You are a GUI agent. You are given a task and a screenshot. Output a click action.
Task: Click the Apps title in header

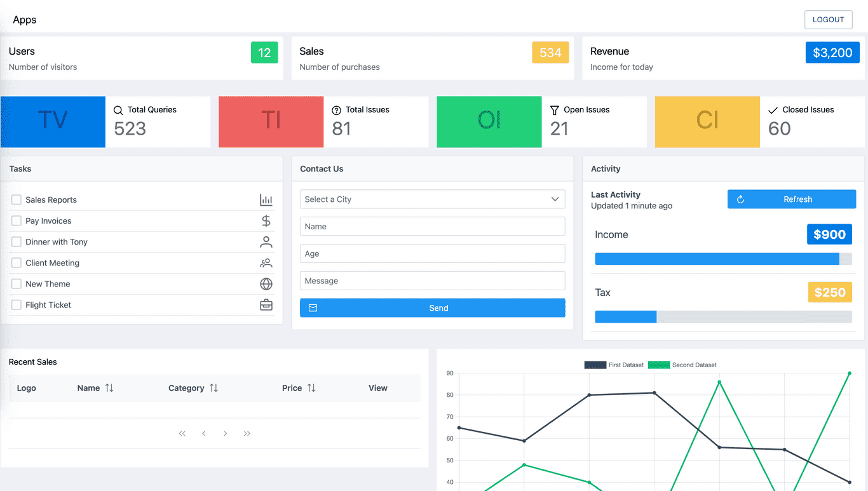[25, 20]
